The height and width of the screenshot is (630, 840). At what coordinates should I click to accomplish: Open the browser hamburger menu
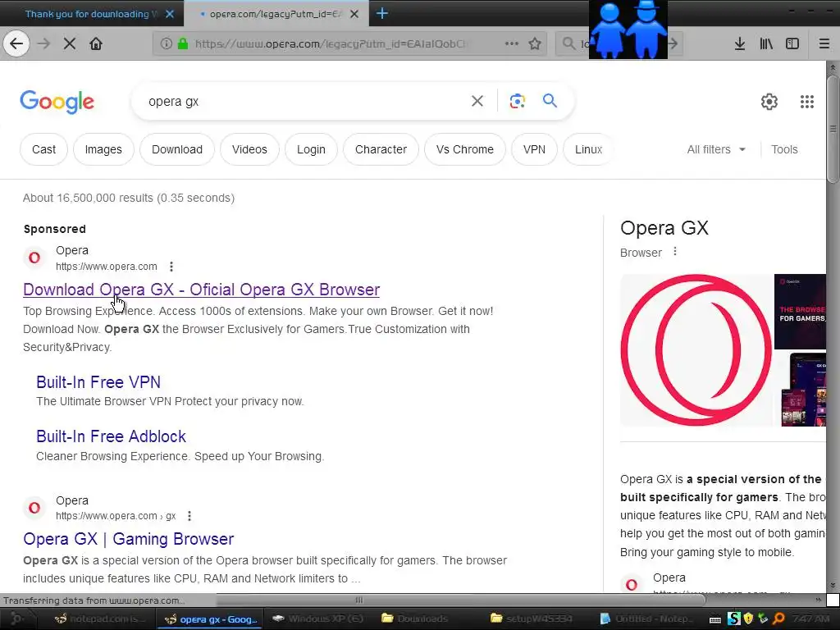click(x=824, y=43)
